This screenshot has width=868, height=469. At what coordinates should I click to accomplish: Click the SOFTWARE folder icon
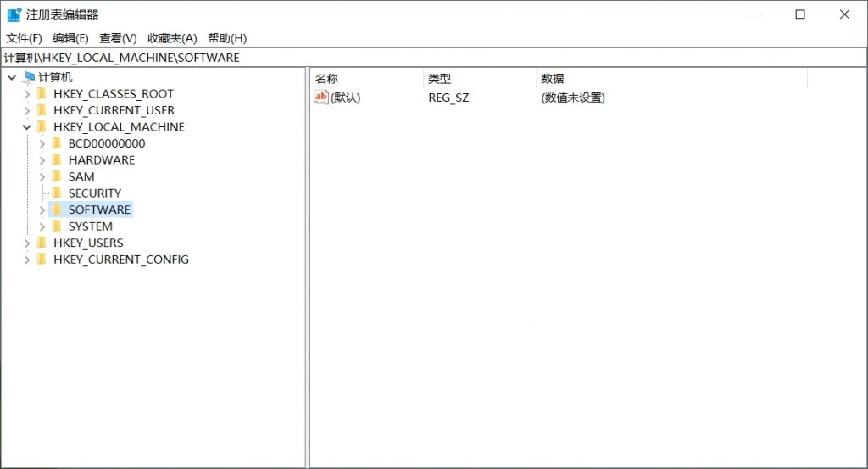click(57, 209)
